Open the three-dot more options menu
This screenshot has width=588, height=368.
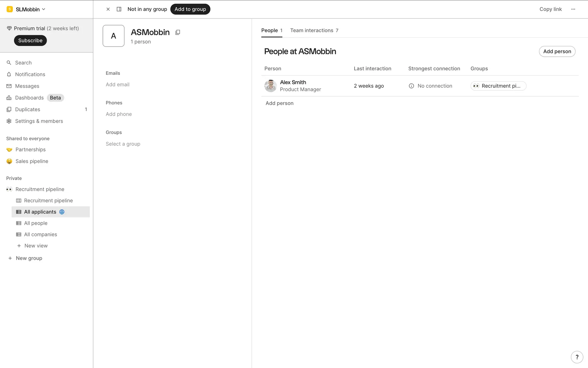point(573,9)
